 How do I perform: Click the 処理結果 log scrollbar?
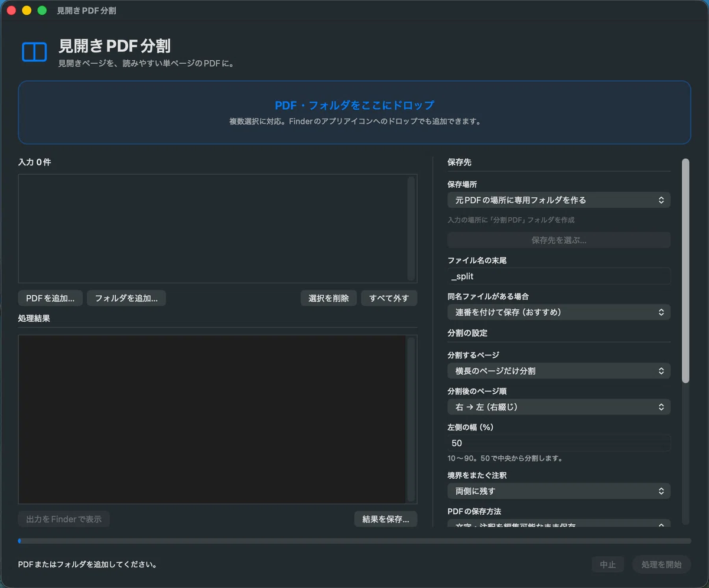411,419
